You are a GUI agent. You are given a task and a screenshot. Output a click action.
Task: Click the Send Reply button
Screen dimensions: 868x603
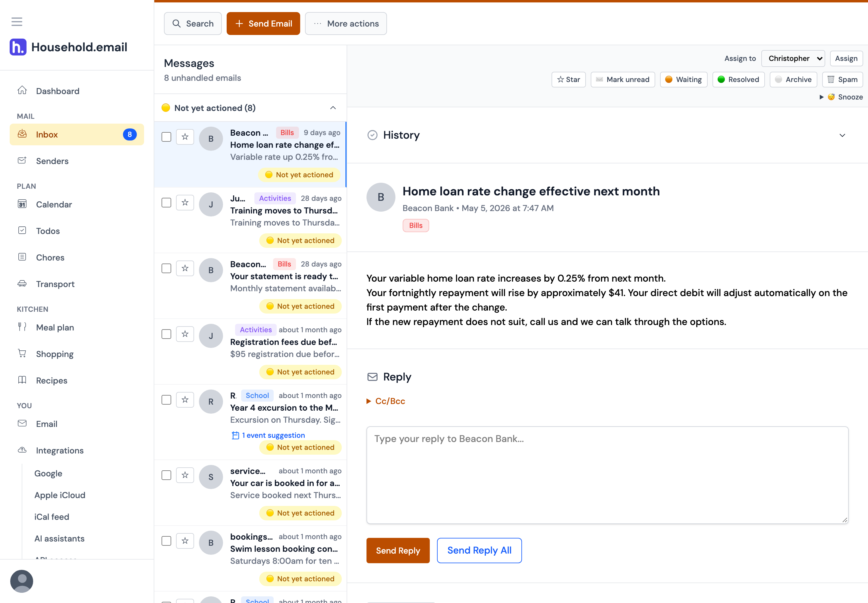(x=398, y=551)
